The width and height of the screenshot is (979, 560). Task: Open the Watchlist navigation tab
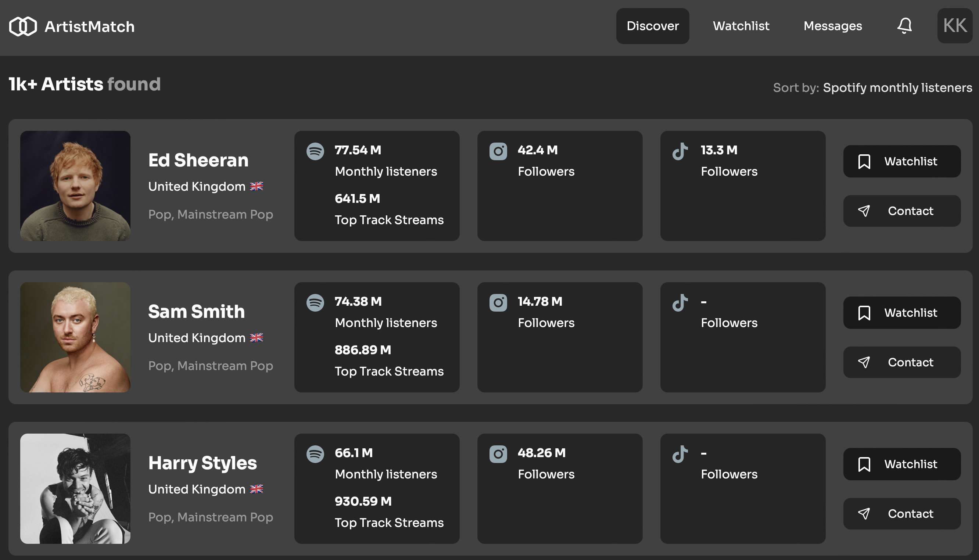point(741,26)
